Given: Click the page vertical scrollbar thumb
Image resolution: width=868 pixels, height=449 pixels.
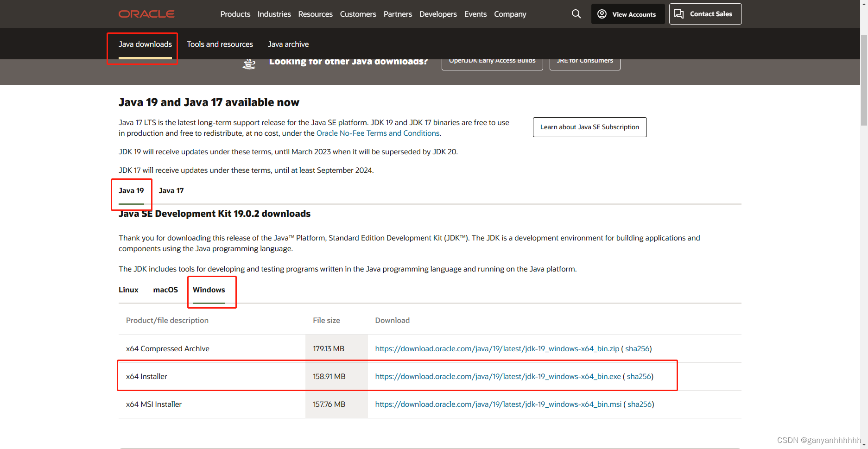Looking at the screenshot, I should coord(864,80).
